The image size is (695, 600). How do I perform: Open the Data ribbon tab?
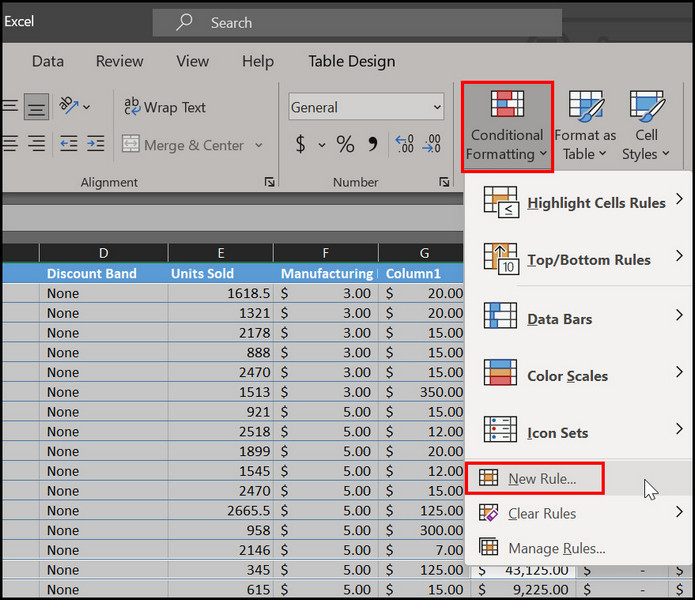[48, 61]
